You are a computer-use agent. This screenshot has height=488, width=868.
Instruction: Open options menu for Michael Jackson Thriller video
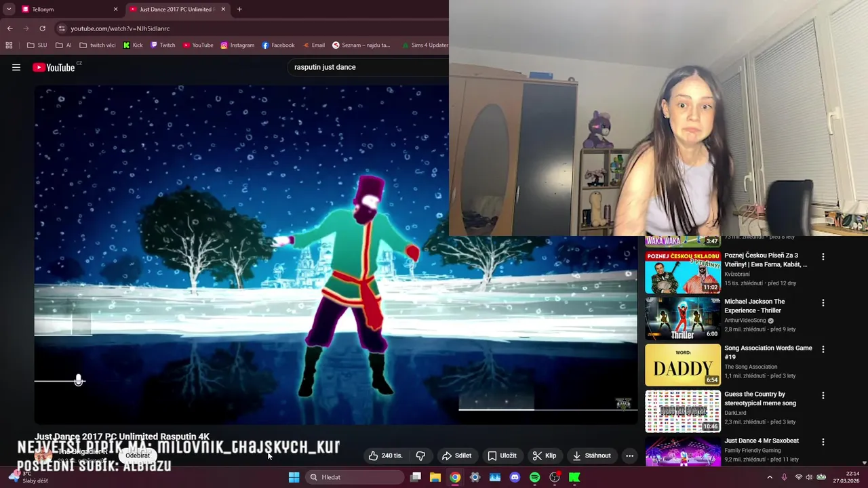point(823,303)
